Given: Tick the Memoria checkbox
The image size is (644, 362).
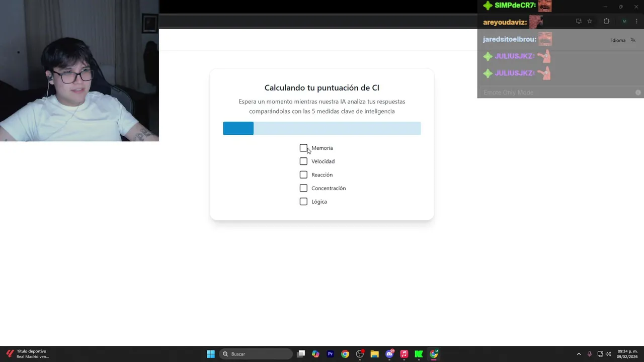Looking at the screenshot, I should (303, 148).
